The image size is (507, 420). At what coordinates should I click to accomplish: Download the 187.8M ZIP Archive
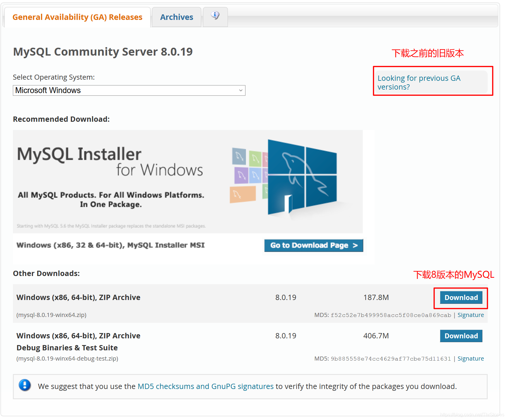(x=461, y=298)
